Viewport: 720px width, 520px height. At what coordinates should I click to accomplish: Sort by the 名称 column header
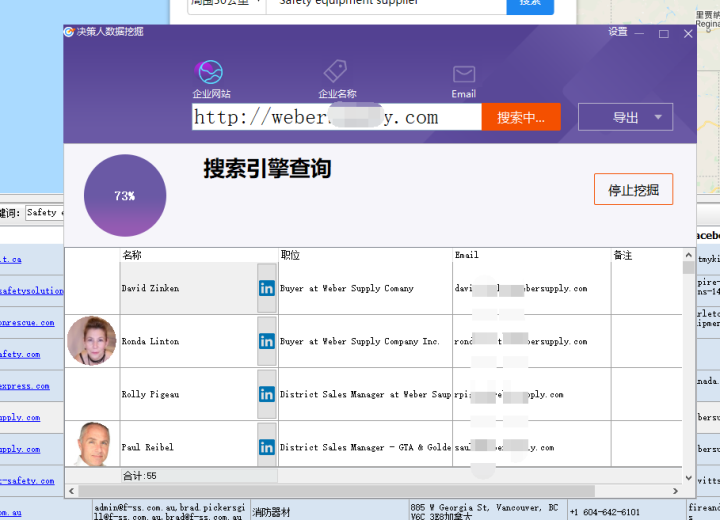[199, 255]
